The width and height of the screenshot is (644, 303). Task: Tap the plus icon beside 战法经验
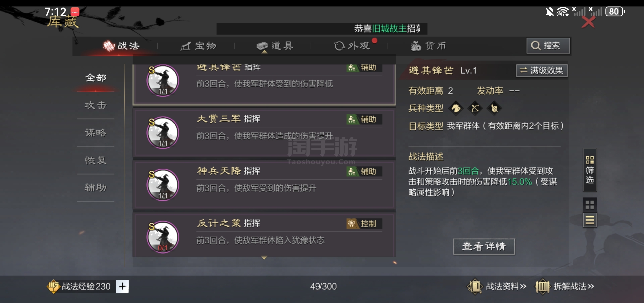click(x=122, y=286)
